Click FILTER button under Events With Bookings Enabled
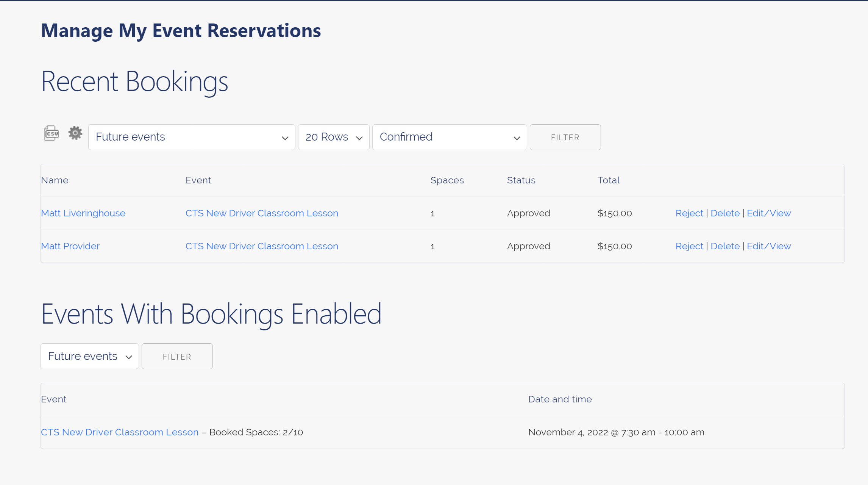The image size is (868, 485). point(177,356)
